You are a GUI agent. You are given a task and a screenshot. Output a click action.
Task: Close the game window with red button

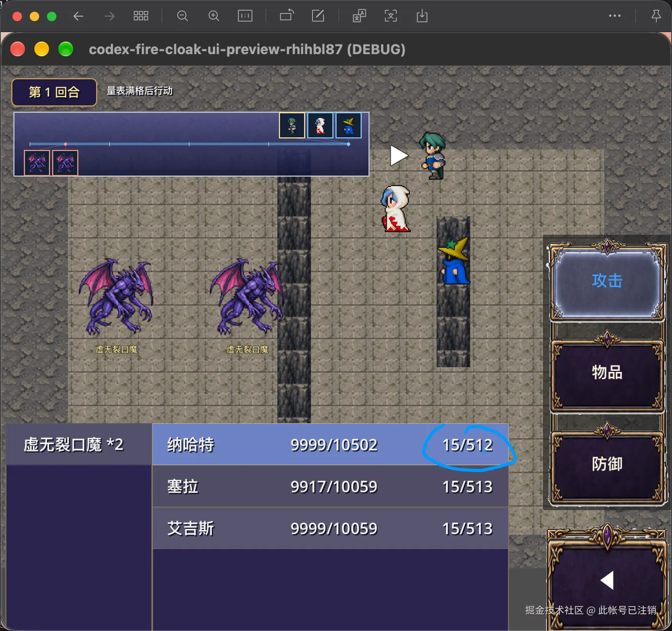18,49
